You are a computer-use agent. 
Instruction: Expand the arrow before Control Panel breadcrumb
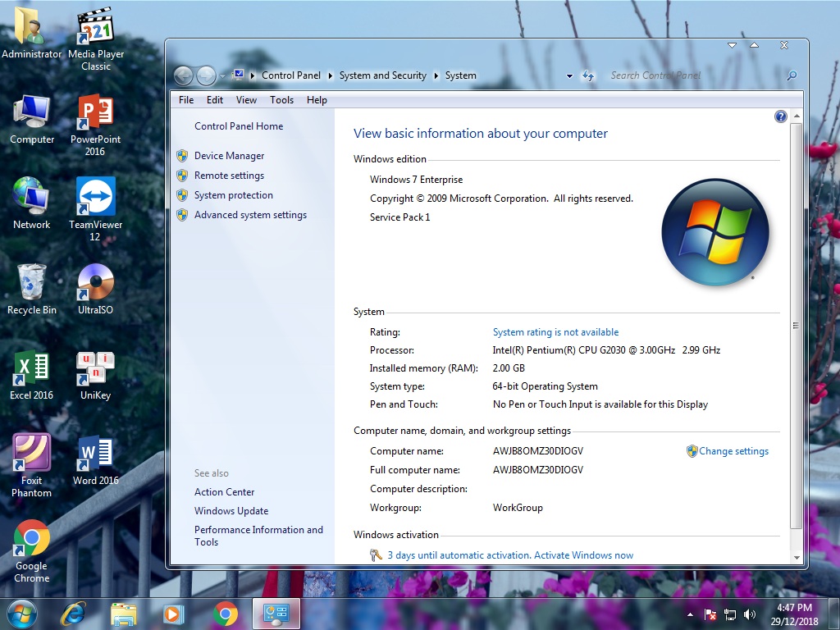pos(253,75)
